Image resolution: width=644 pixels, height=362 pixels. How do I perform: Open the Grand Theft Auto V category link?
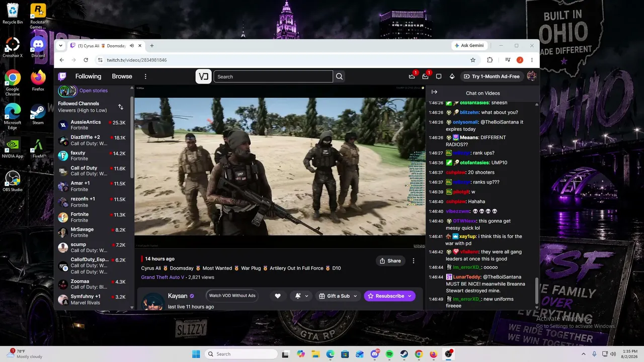163,277
